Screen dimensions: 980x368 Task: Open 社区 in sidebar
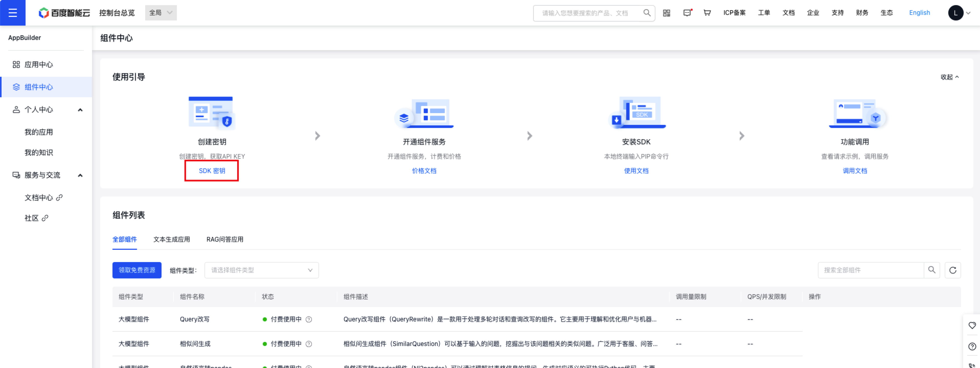(32, 218)
